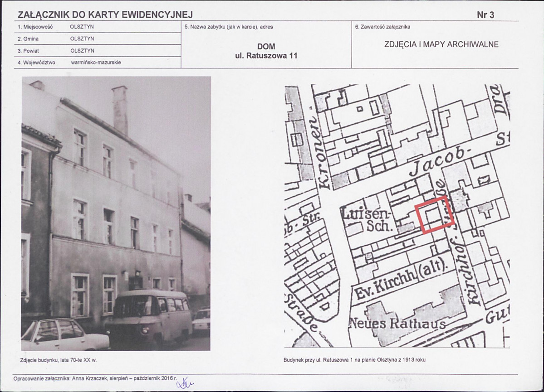Select the Gmina field value OLSZTYN
Viewport: 544px width, 392px height.
click(x=82, y=39)
